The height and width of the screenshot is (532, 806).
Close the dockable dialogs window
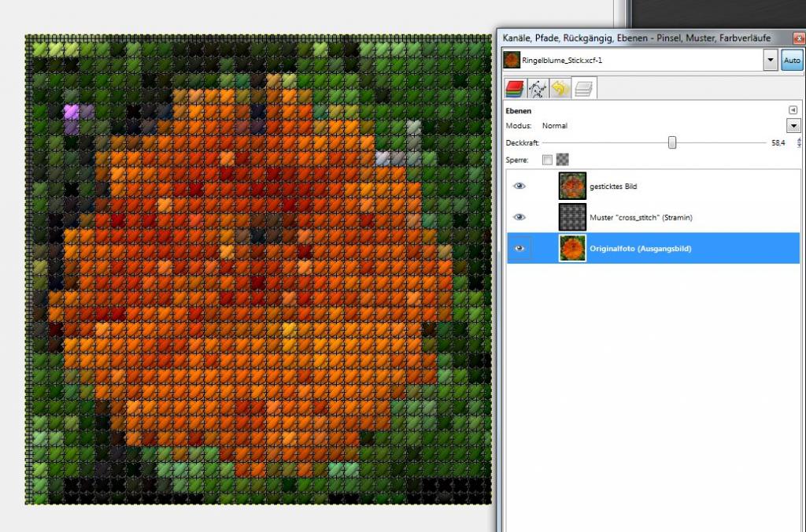pos(800,39)
